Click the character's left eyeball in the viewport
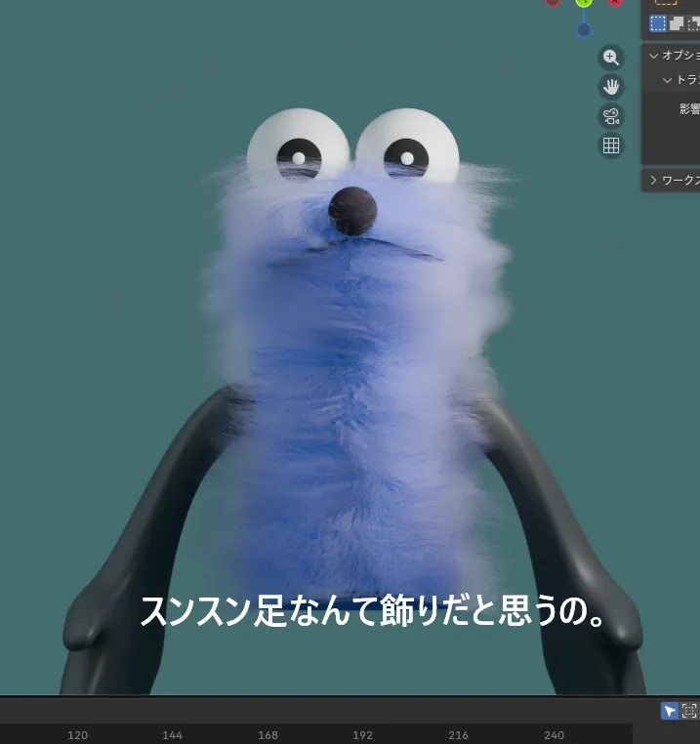Viewport: 700px width, 744px height. pyautogui.click(x=299, y=147)
